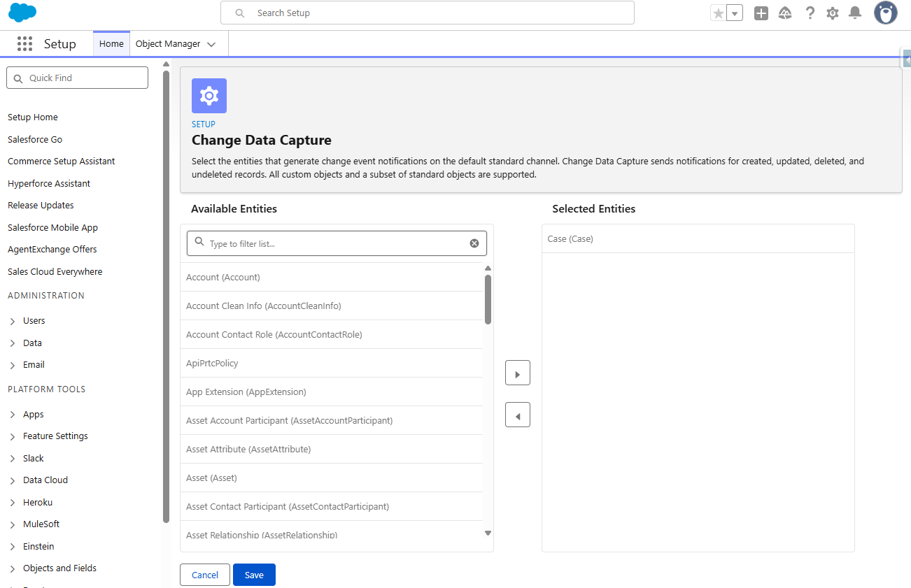The width and height of the screenshot is (911, 588).
Task: Open Commerce Setup Assistant
Action: tap(62, 162)
